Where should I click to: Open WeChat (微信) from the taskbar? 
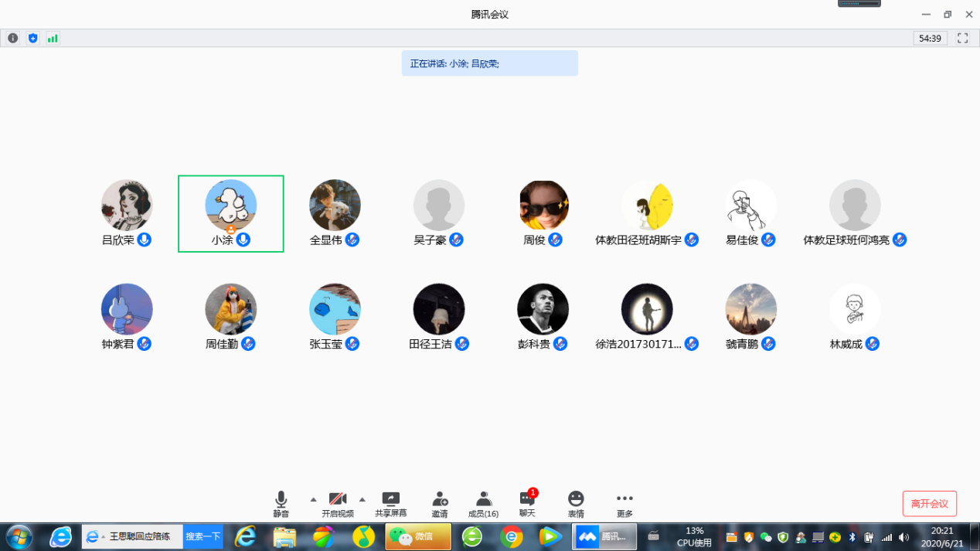click(x=417, y=536)
